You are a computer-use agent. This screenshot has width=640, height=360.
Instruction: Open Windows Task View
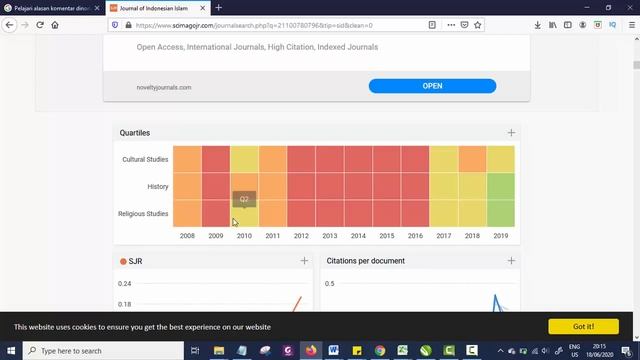195,351
